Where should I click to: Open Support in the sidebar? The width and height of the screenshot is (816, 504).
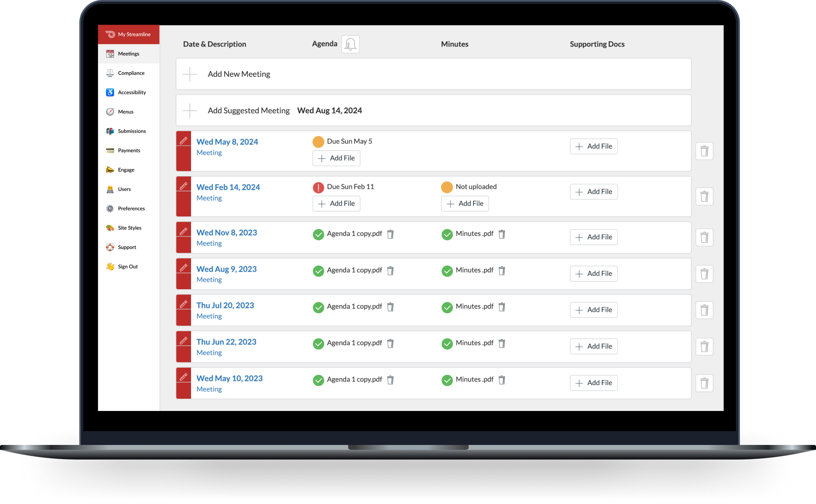[129, 247]
